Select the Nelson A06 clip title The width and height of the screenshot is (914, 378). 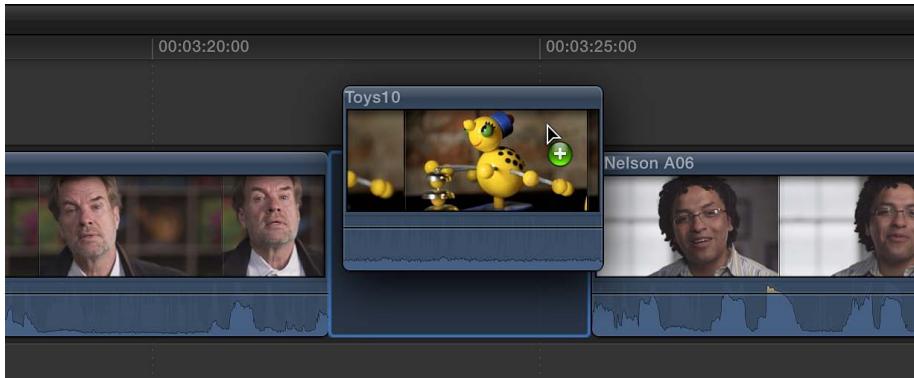coord(649,163)
